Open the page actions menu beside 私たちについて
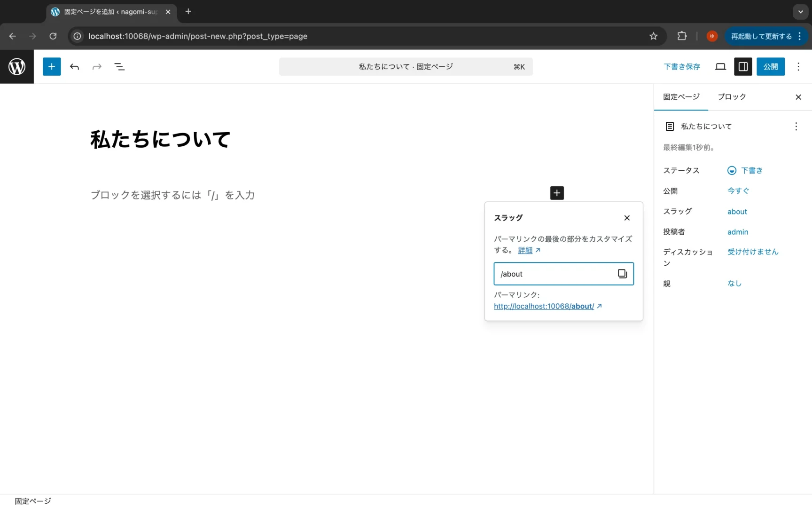The height and width of the screenshot is (508, 812). (x=796, y=127)
